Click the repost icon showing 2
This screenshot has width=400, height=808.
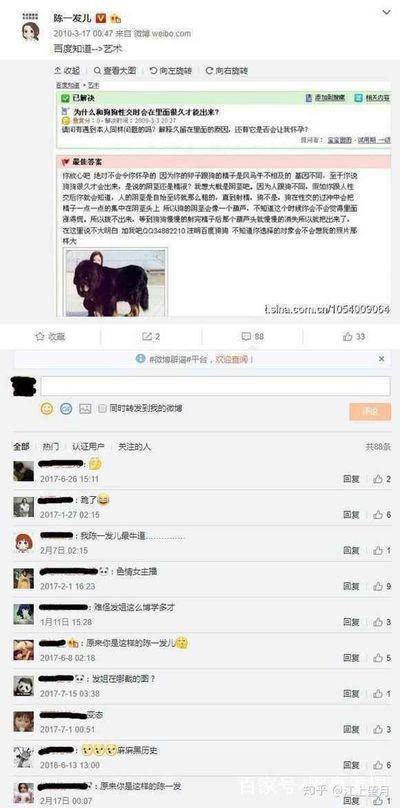[151, 336]
